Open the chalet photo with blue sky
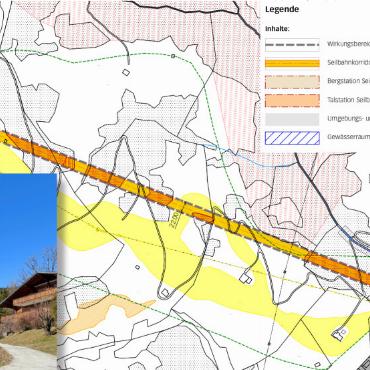The width and height of the screenshot is (370, 370). [28, 271]
